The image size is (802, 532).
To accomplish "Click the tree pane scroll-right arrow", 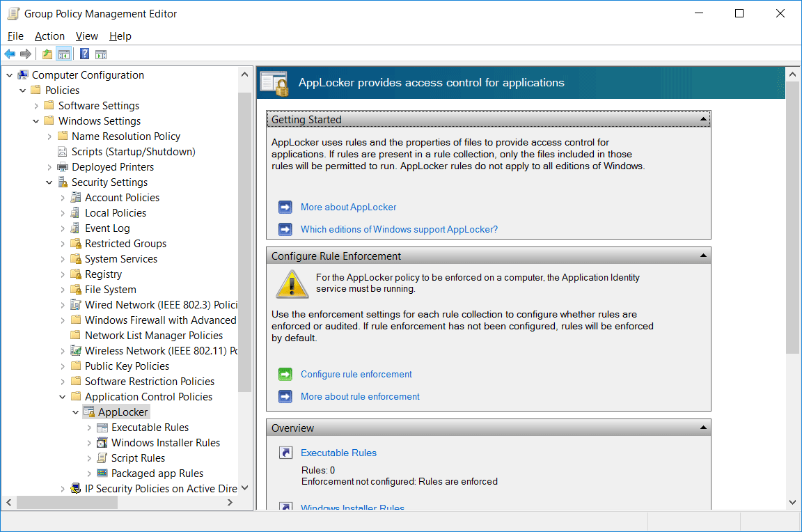I will [x=230, y=503].
